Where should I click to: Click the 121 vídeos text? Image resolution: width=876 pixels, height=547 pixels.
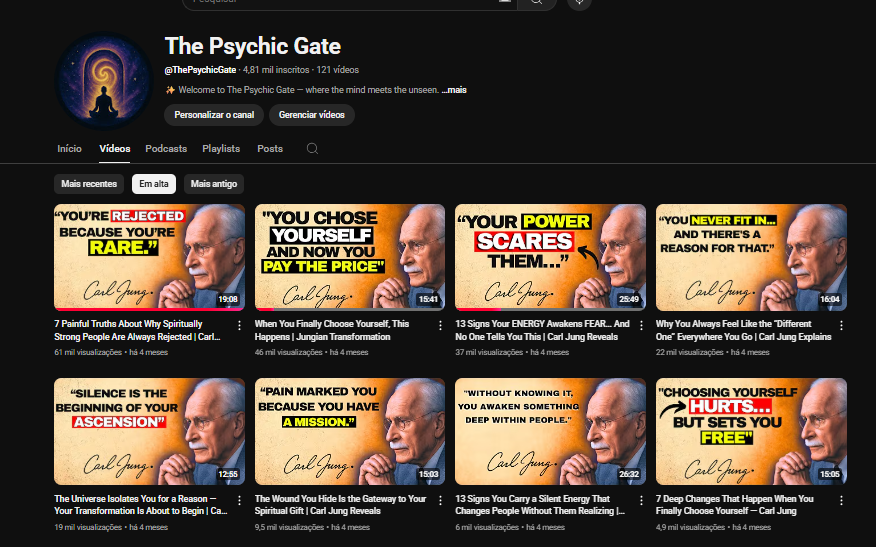pos(337,70)
